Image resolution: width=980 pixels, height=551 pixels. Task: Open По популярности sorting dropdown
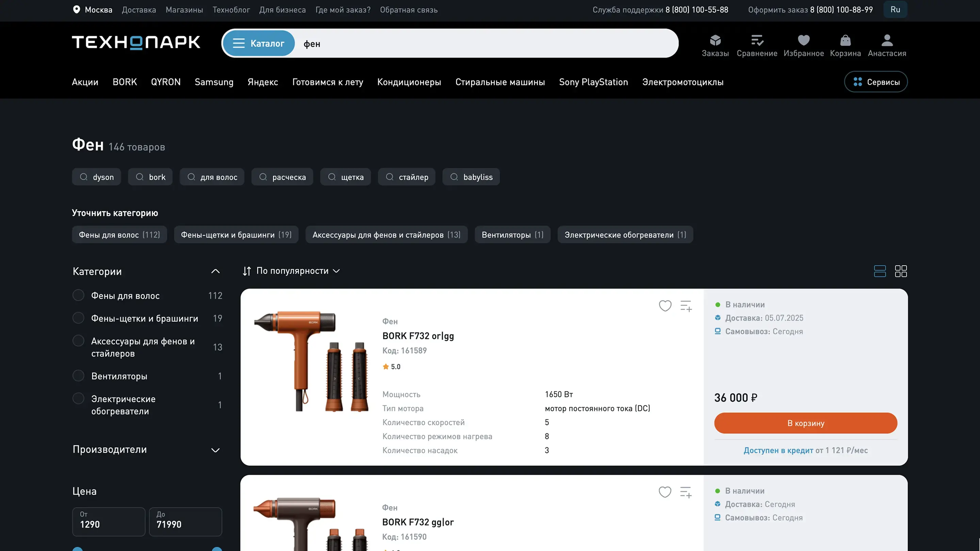292,271
